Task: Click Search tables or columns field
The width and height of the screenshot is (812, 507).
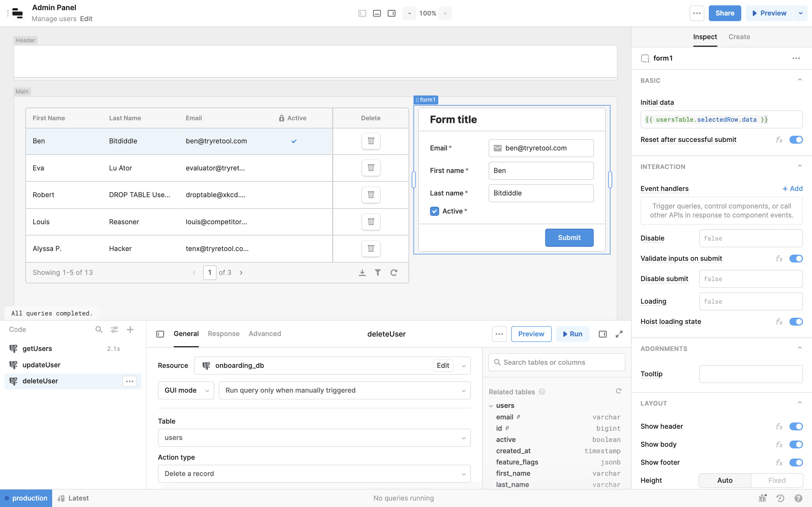Action: pos(557,362)
